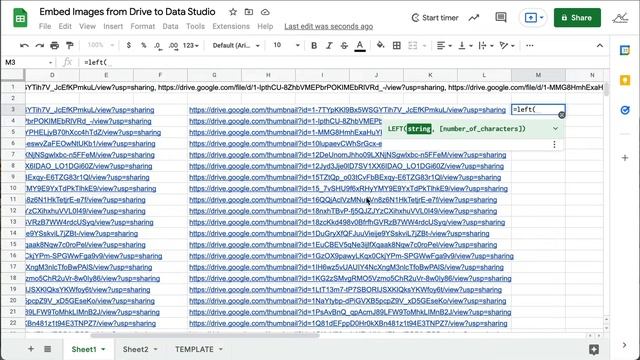
Task: Open Sheet1 tab dropdown arrow
Action: 103,349
